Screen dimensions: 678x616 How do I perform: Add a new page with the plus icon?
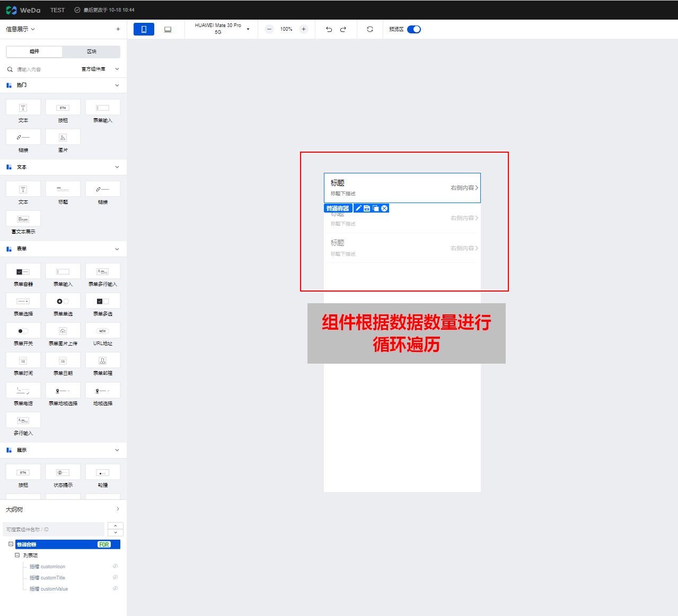[x=118, y=29]
